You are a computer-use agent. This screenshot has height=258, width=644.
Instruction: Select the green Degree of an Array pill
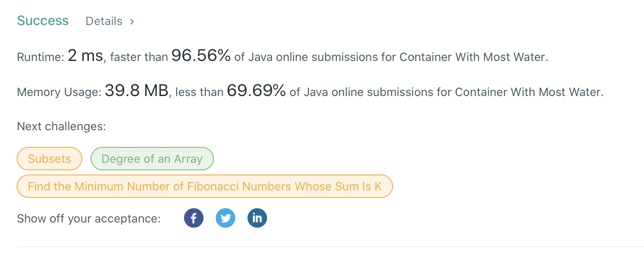tap(152, 159)
